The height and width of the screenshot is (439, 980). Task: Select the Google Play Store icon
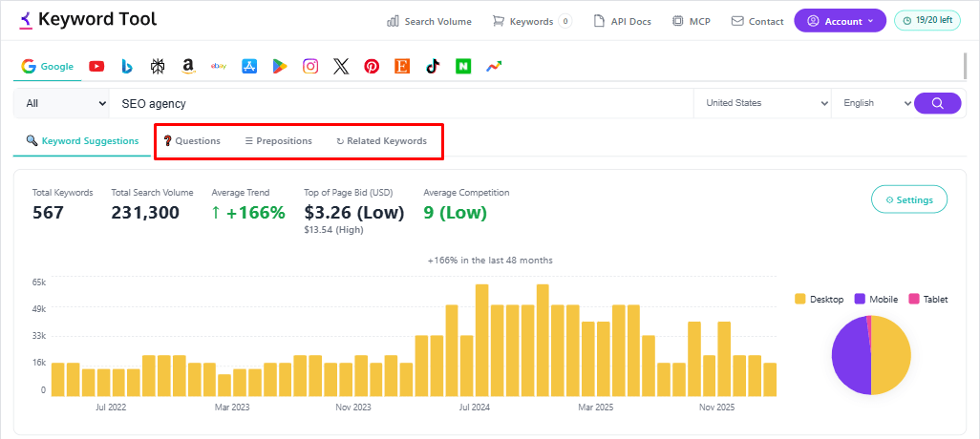click(x=280, y=66)
